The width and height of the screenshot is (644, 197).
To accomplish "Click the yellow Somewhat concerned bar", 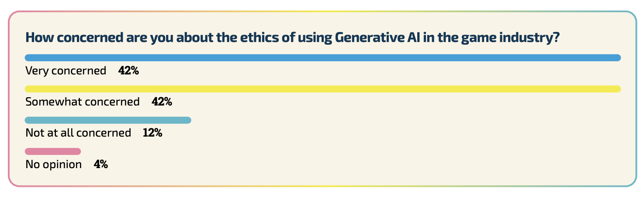I will pyautogui.click(x=323, y=89).
